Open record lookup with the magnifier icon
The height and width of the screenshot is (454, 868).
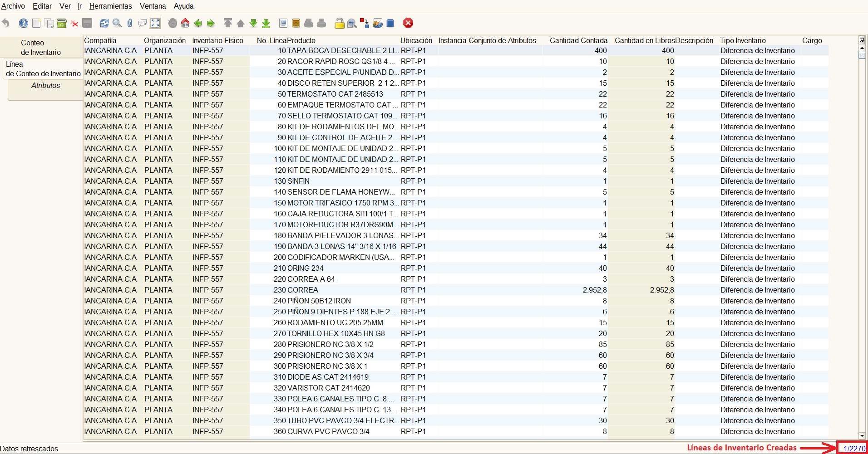pyautogui.click(x=117, y=23)
